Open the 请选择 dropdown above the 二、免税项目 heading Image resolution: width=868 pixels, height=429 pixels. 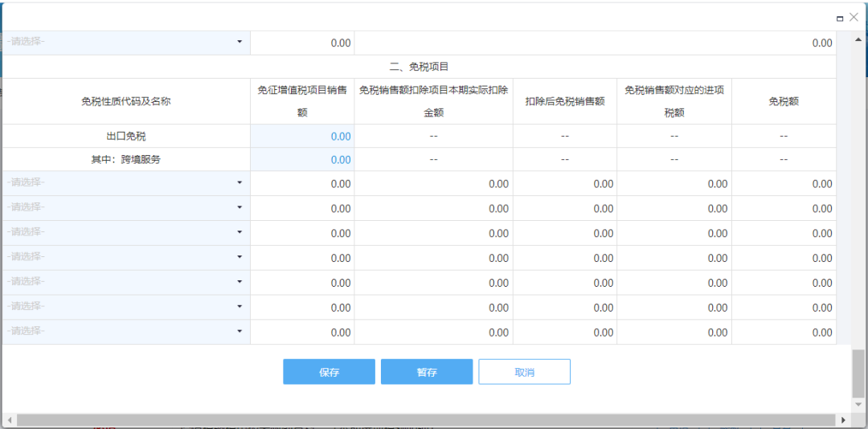125,43
